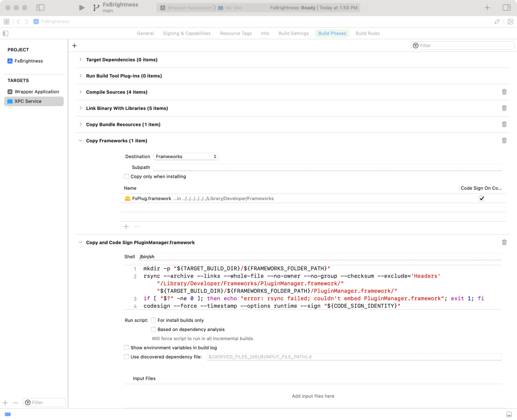The height and width of the screenshot is (420, 517).
Task: Open the Signing & Capabilities tab
Action: tap(187, 33)
